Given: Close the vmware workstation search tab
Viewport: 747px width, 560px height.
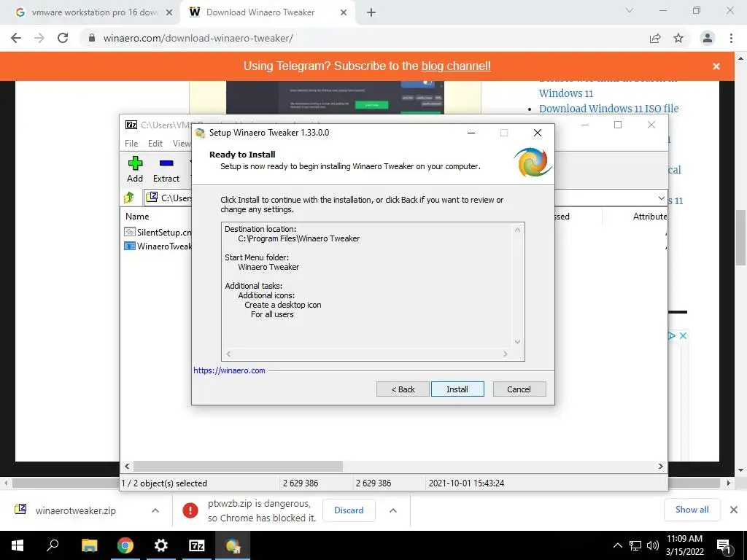Looking at the screenshot, I should [x=169, y=12].
